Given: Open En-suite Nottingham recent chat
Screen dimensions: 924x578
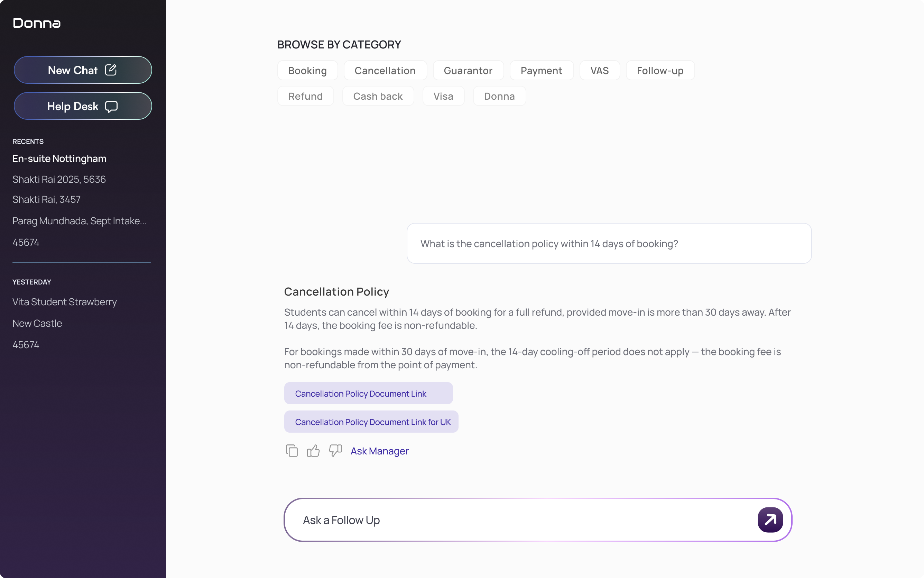Looking at the screenshot, I should point(59,158).
